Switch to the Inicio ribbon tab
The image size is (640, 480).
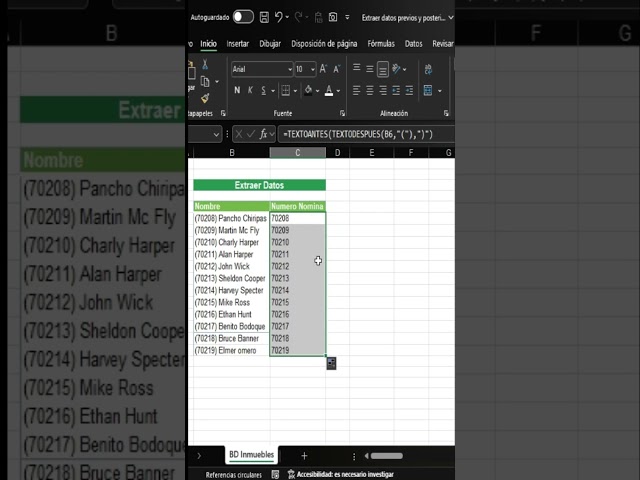(209, 44)
